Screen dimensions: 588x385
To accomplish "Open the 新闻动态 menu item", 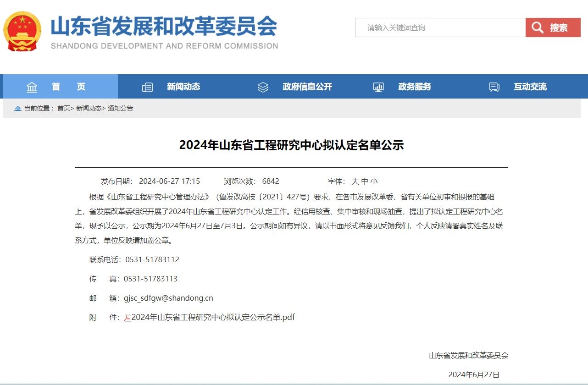I will point(183,86).
